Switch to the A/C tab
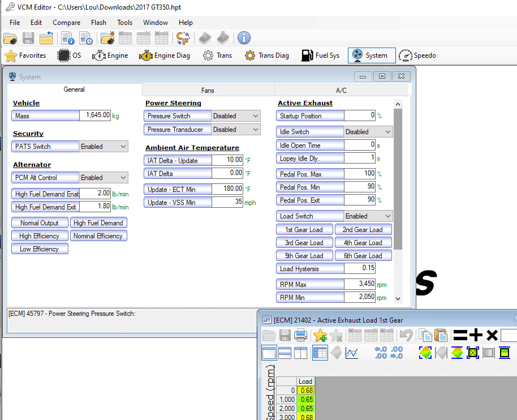This screenshot has height=420, width=517. tap(341, 91)
